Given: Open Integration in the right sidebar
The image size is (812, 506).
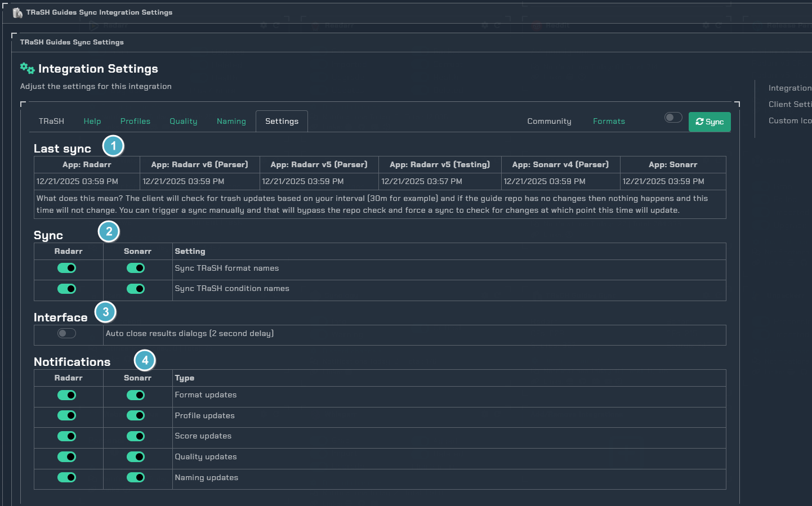Looking at the screenshot, I should pyautogui.click(x=790, y=88).
